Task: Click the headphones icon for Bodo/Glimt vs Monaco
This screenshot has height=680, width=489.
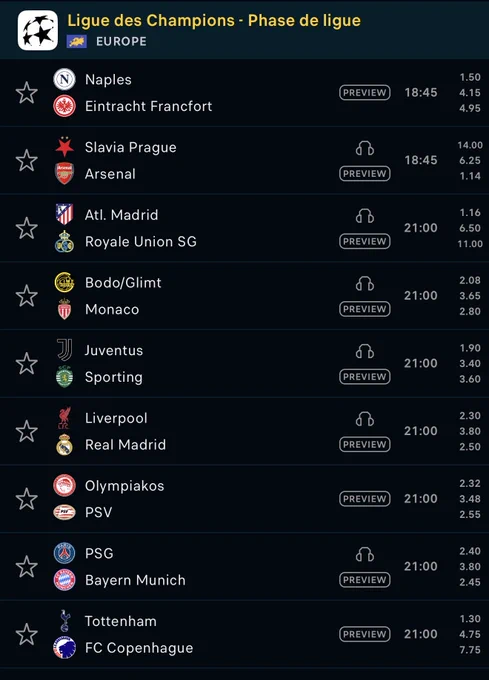Action: pyautogui.click(x=365, y=284)
